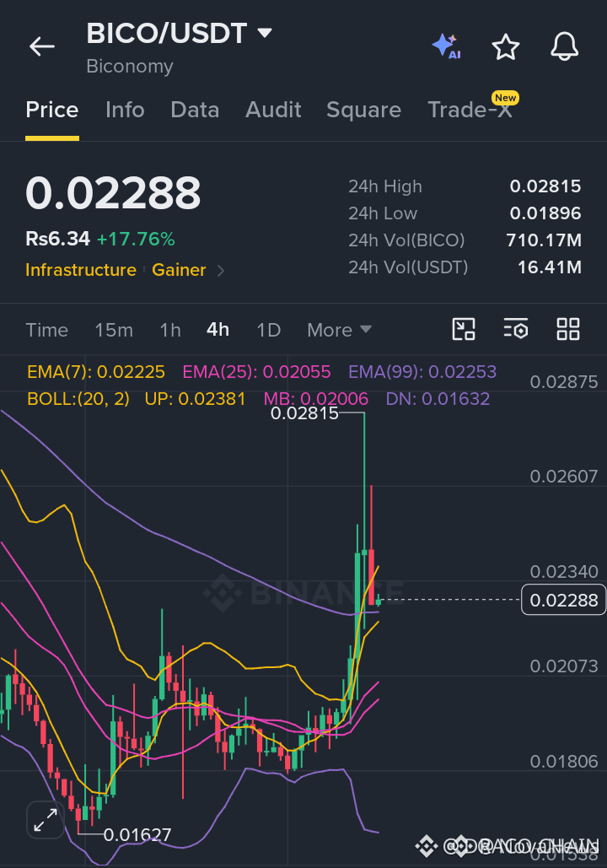The width and height of the screenshot is (607, 868).
Task: Go back using the left arrow
Action: pyautogui.click(x=42, y=46)
